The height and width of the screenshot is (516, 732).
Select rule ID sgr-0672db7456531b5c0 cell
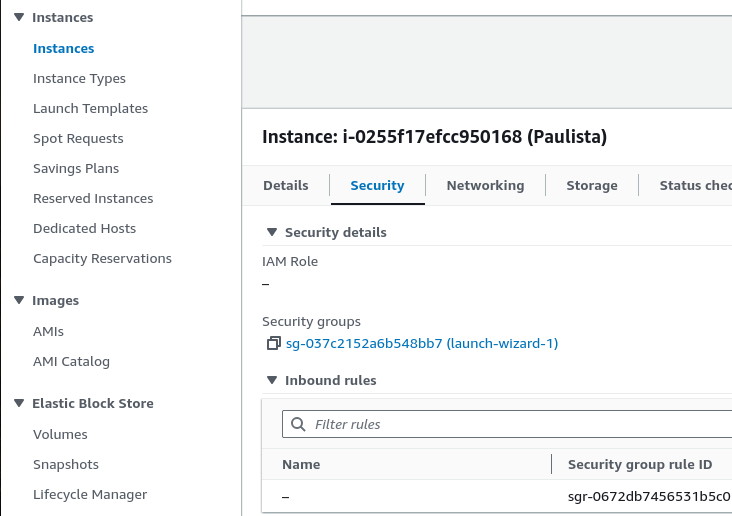[649, 496]
